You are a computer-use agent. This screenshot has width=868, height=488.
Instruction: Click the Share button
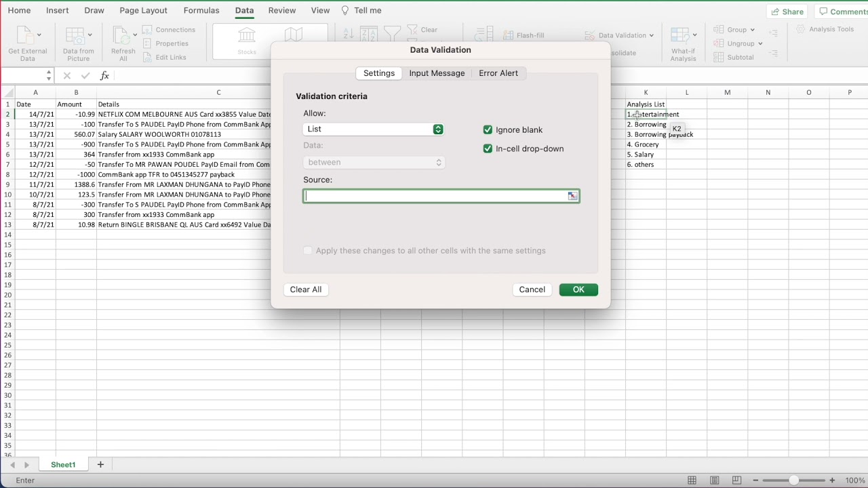(x=787, y=12)
